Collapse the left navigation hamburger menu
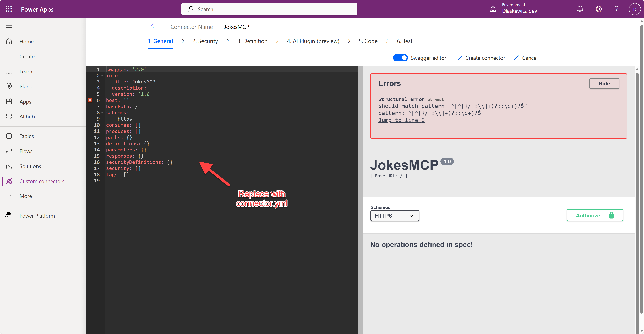Viewport: 644px width, 334px height. coord(9,26)
